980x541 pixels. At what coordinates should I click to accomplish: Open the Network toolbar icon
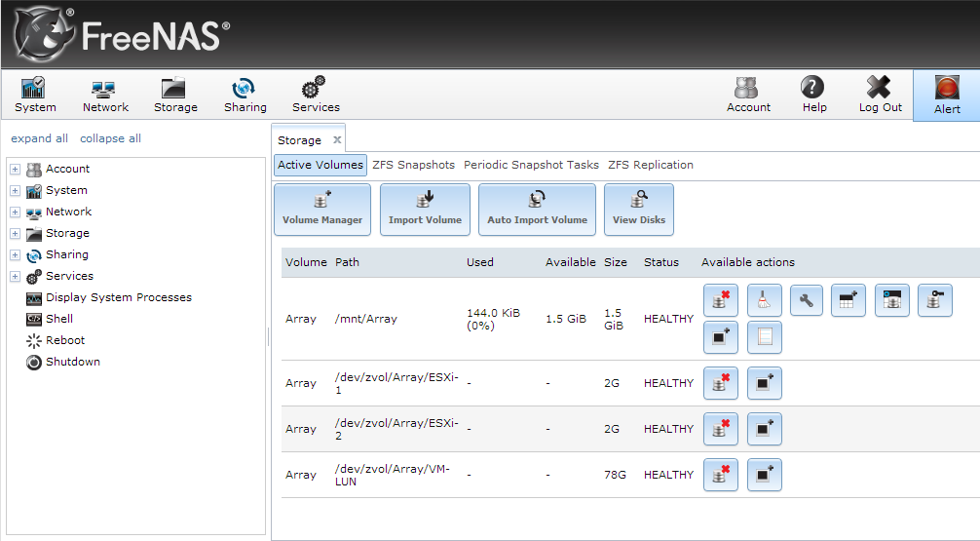[x=105, y=95]
